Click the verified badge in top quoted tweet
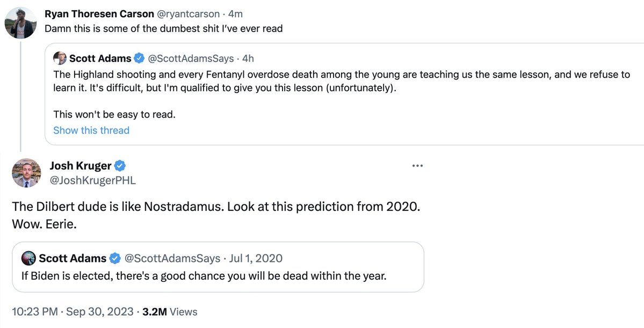Viewport: 644px width, 328px height. click(x=139, y=58)
